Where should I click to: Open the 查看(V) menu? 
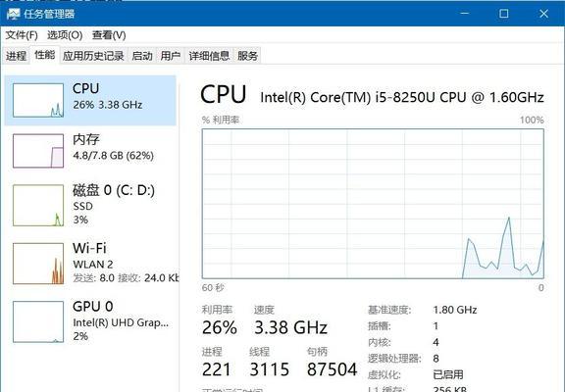(x=109, y=35)
